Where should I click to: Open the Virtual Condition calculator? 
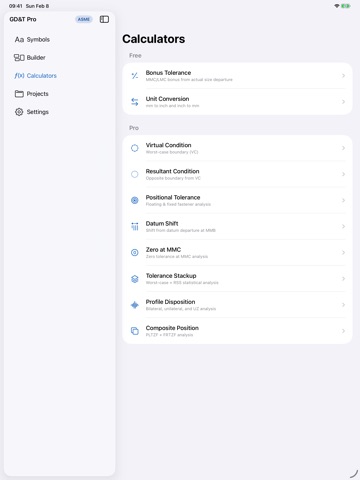click(x=237, y=148)
